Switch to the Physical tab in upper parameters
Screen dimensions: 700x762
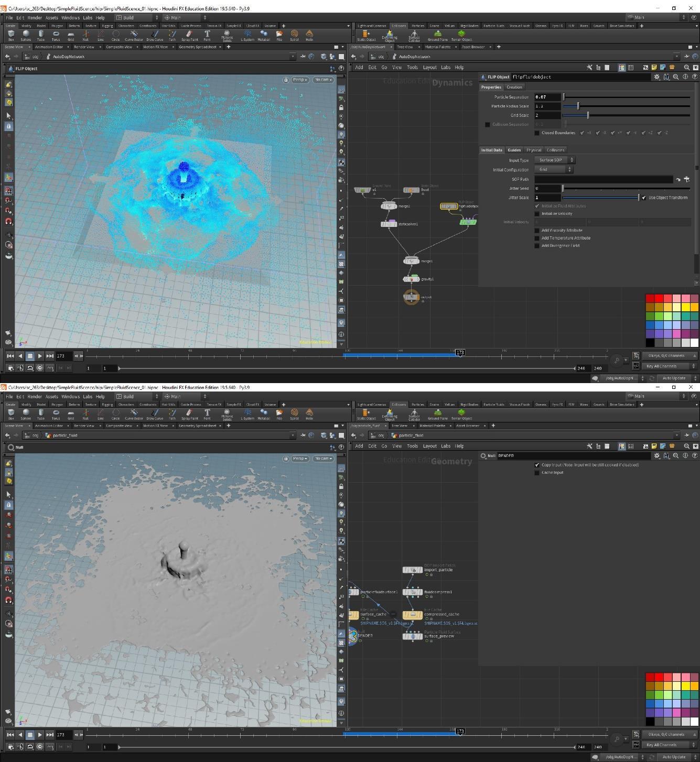pos(534,150)
